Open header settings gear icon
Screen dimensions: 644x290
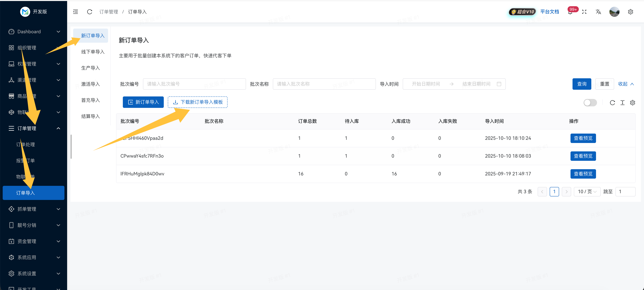coord(630,12)
